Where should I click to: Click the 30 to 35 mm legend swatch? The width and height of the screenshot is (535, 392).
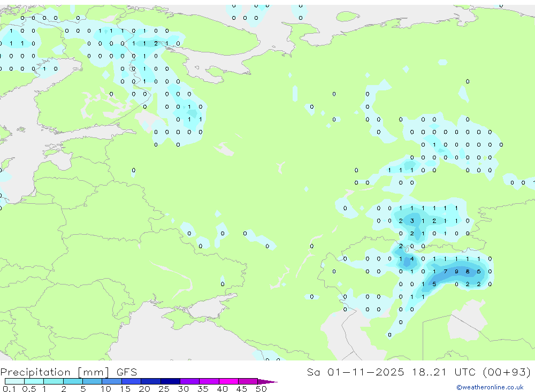[x=190, y=381]
